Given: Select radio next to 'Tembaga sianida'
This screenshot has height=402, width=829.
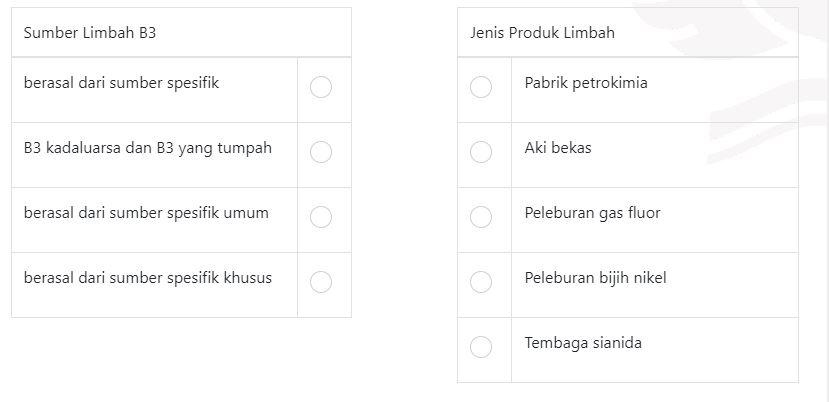Looking at the screenshot, I should 481,347.
